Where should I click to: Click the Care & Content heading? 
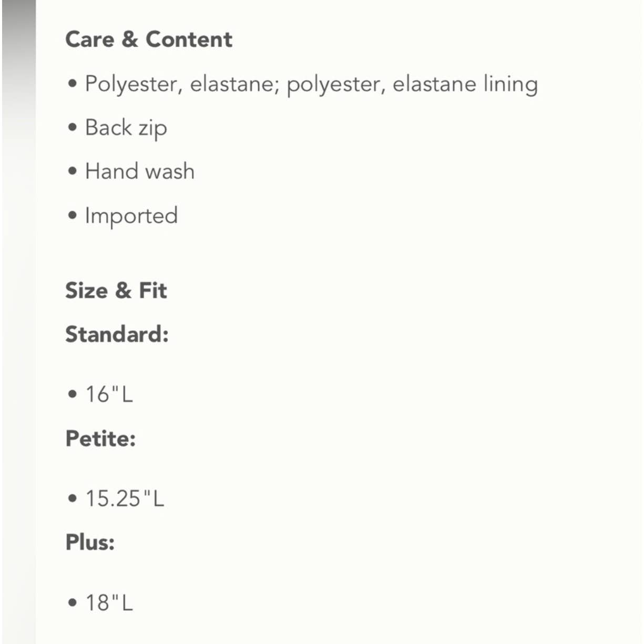tap(149, 39)
